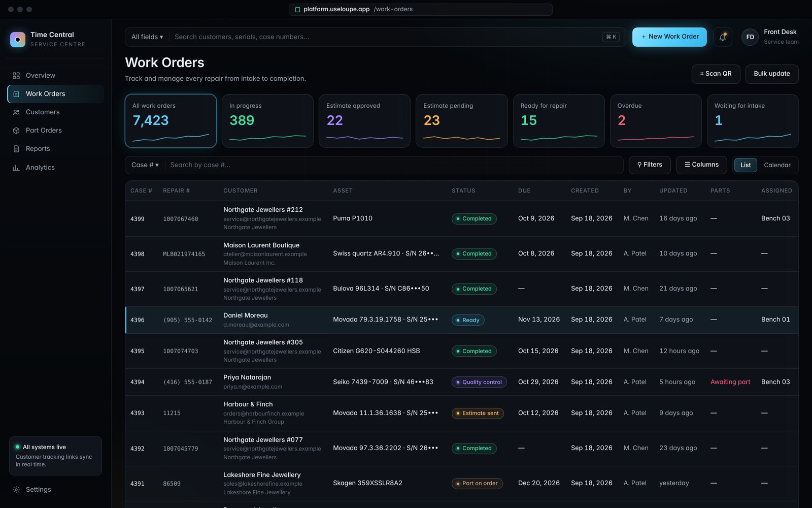
Task: Select the Overdue card
Action: [656, 121]
